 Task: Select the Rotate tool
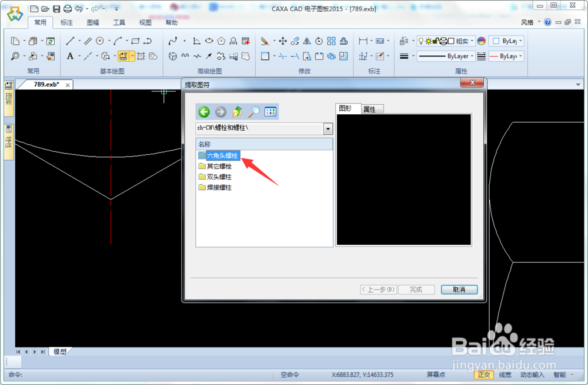(319, 41)
